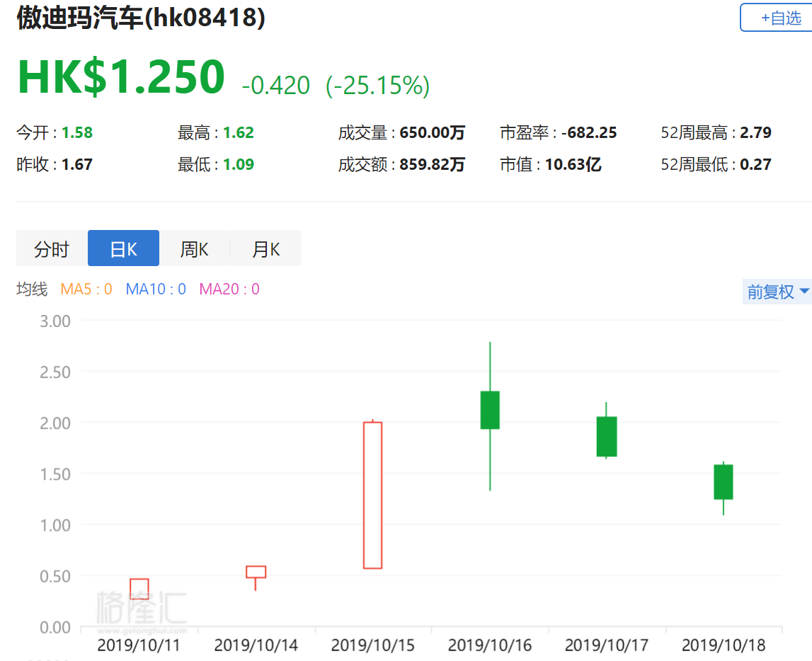Open the 周K weekly chart tab

[194, 248]
